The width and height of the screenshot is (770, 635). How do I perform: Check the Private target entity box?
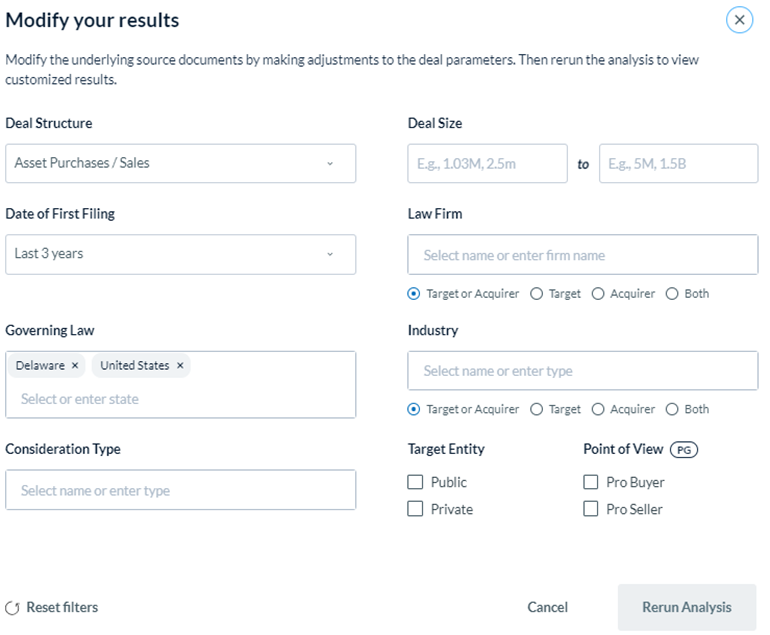tap(415, 508)
